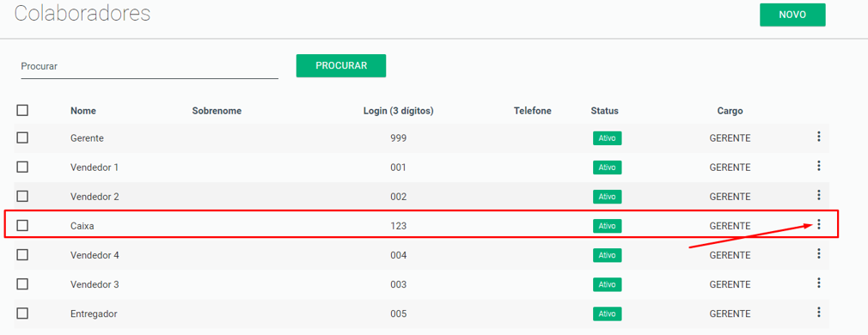Check the box for Vendedor 4

click(x=22, y=255)
